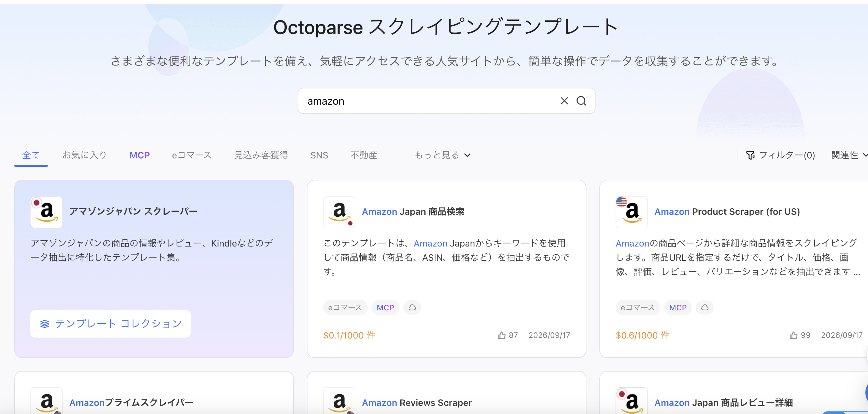Expand the もっと見る dropdown
The image size is (868, 414).
click(x=442, y=155)
